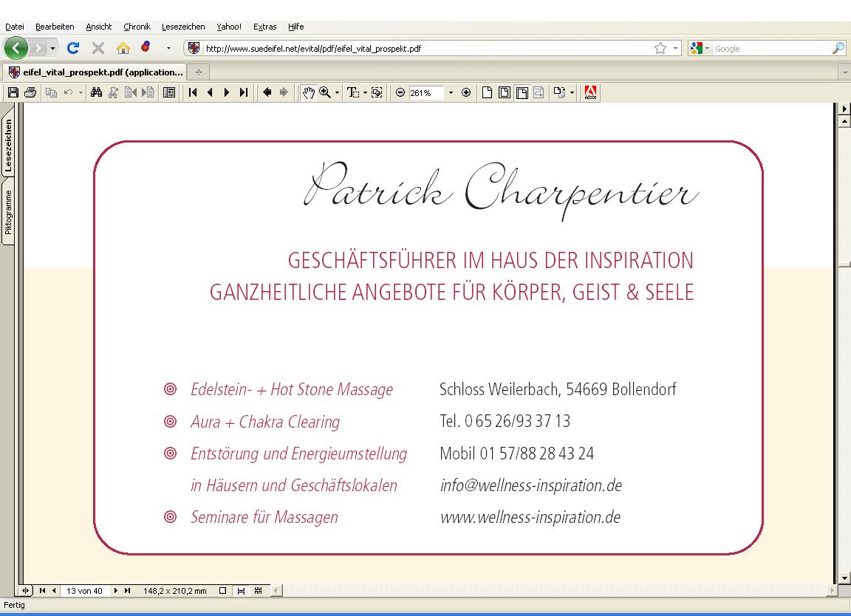This screenshot has width=851, height=616.
Task: Bookmark this page with the star
Action: pos(660,48)
